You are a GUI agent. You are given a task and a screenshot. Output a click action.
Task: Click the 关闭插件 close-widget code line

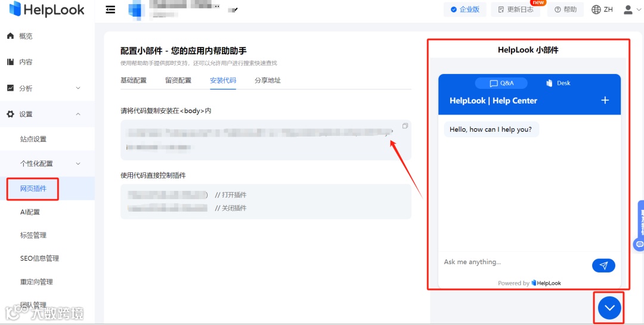coord(187,208)
